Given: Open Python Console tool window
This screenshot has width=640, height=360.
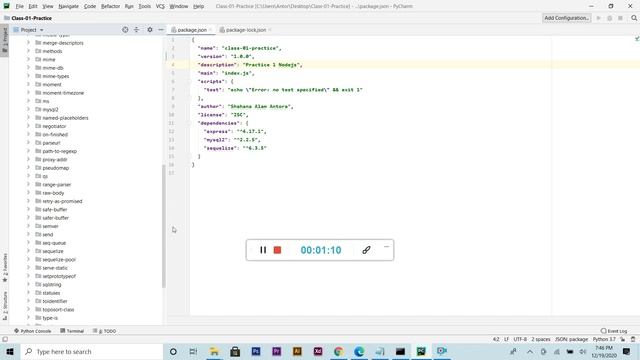Looking at the screenshot, I should pyautogui.click(x=32, y=331).
